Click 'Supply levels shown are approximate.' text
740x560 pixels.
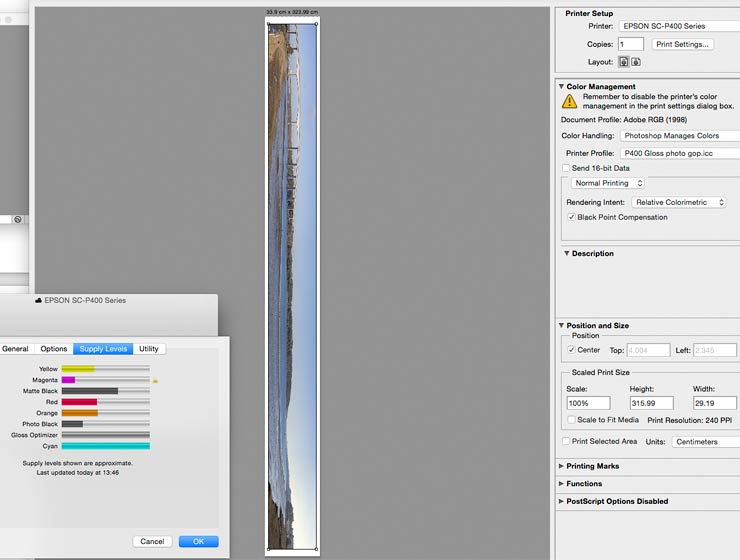tap(77, 463)
